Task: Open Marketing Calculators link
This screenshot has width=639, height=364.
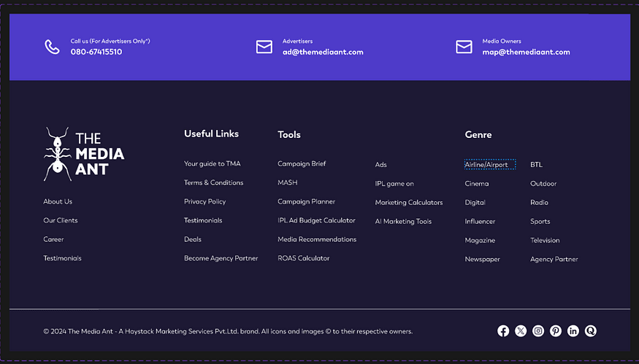Action: [409, 202]
